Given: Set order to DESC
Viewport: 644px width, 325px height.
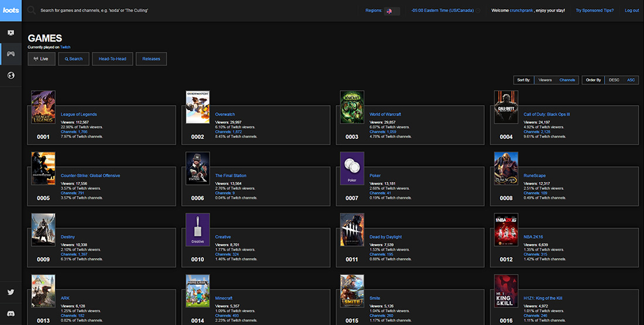Looking at the screenshot, I should click(614, 80).
